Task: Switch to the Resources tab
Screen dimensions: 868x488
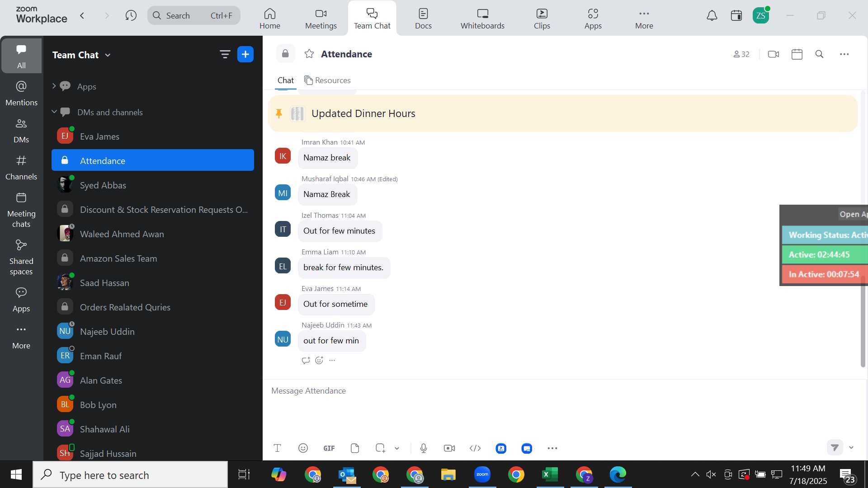Action: click(327, 80)
